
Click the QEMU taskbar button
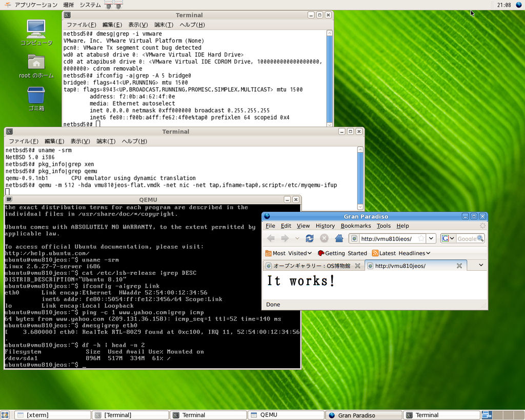286,415
